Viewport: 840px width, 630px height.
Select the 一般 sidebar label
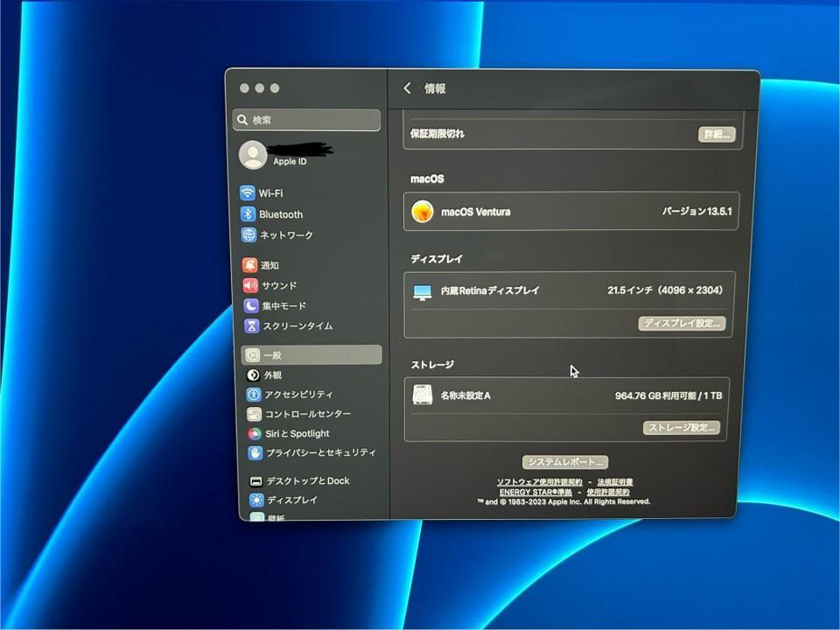[272, 355]
